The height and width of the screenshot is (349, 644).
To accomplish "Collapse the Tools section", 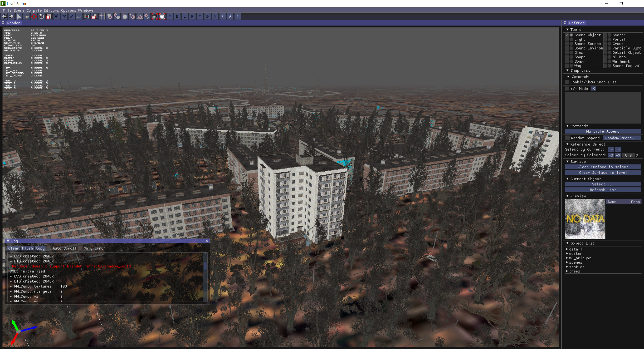I will pyautogui.click(x=568, y=29).
